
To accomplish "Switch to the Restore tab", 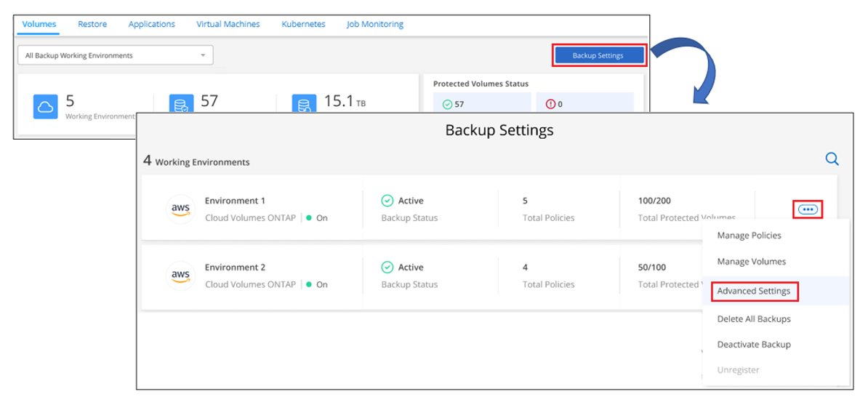I will pyautogui.click(x=92, y=25).
